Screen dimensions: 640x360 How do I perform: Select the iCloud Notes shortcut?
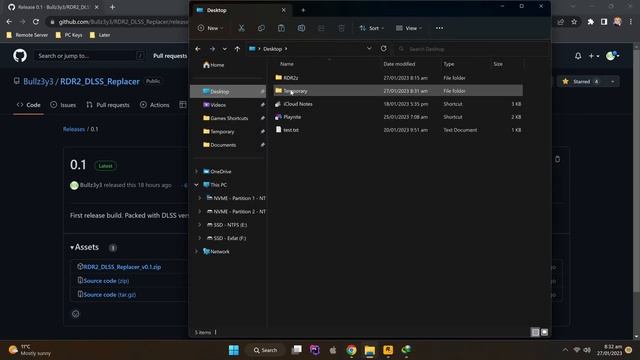[x=398, y=104]
